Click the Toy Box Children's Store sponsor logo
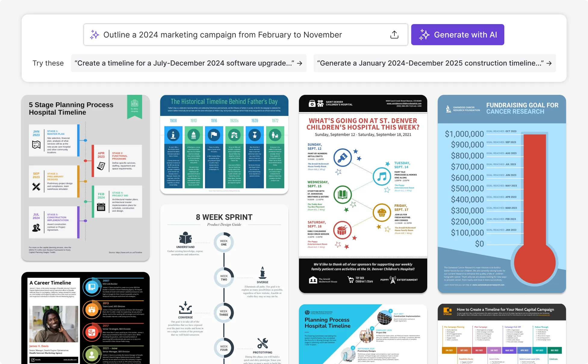The height and width of the screenshot is (364, 588). click(360, 280)
